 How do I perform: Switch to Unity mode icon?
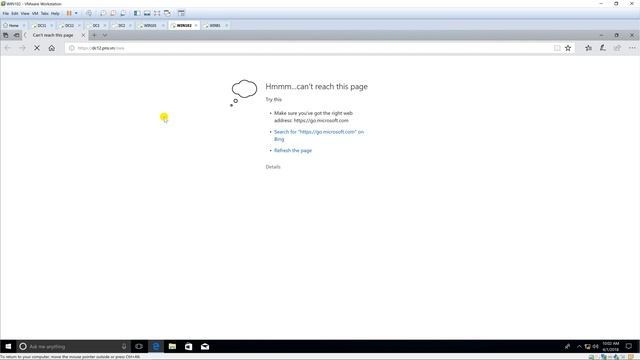tap(167, 13)
